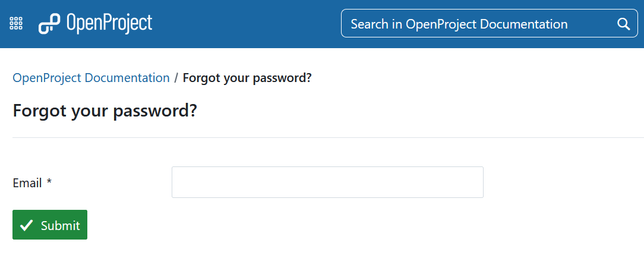Click the required asterisk next to Email
The image size is (644, 277).
pos(49,182)
